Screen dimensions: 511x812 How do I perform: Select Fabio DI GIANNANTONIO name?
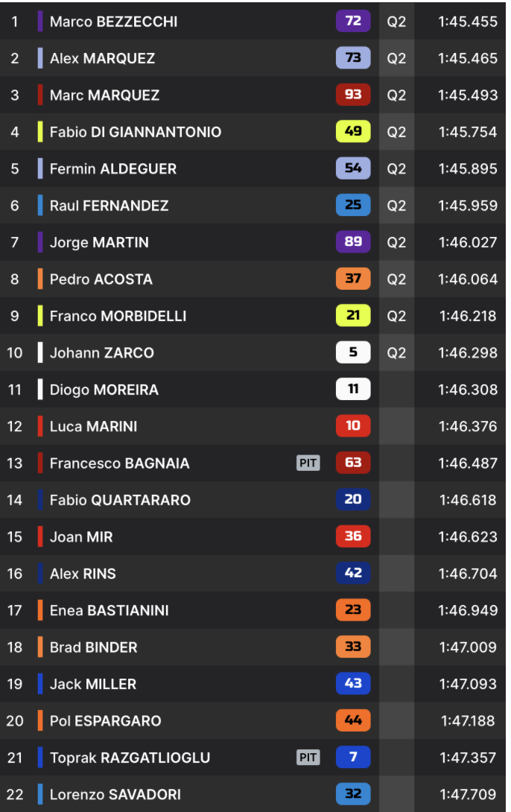click(135, 132)
